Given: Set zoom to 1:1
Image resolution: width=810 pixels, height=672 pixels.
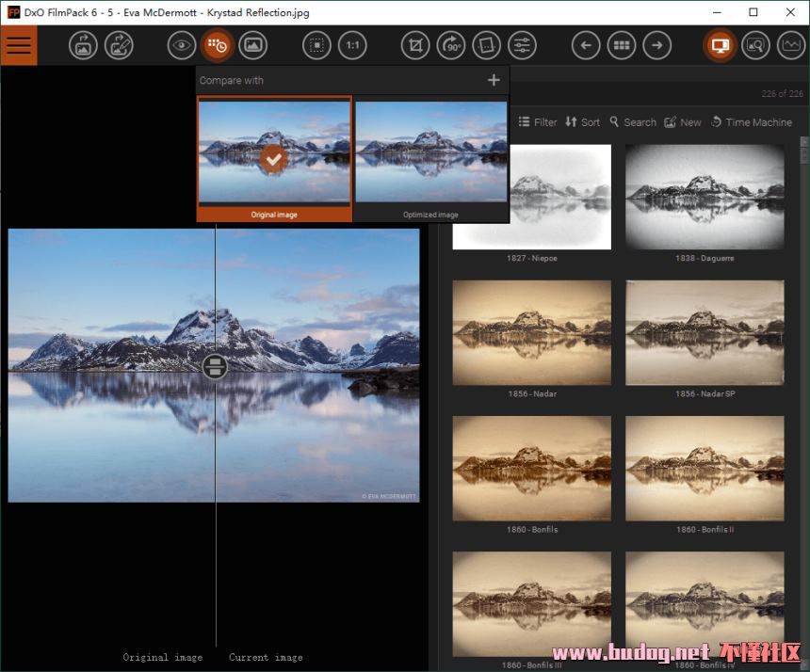Looking at the screenshot, I should 352,45.
